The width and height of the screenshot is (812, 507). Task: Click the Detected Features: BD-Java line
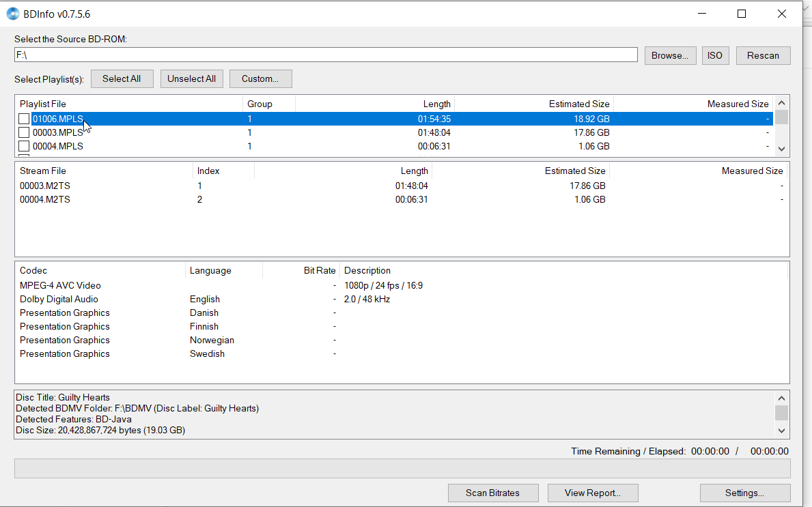(x=74, y=420)
